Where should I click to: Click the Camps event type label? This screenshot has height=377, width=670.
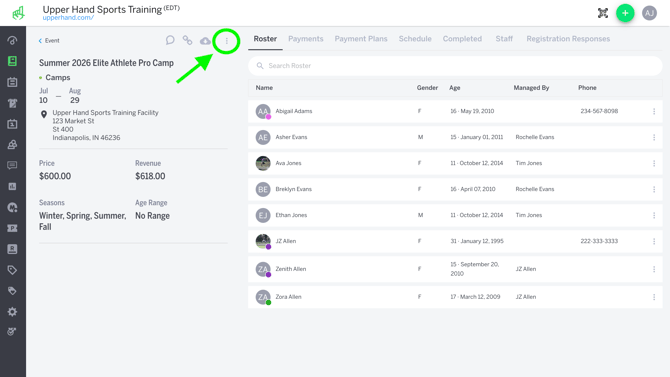click(x=58, y=77)
